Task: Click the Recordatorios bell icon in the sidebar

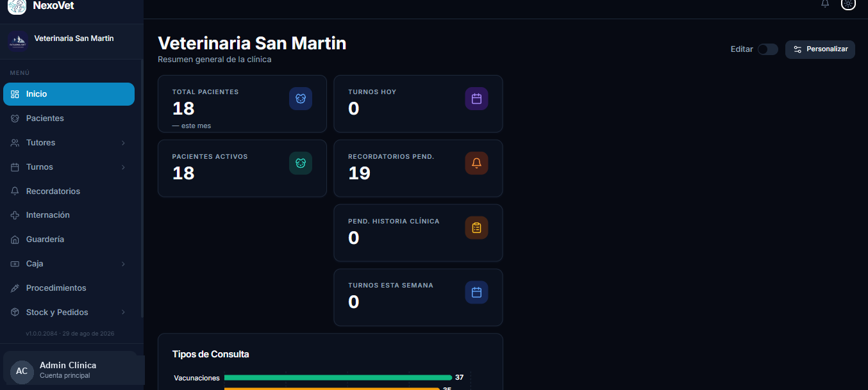Action: click(15, 191)
